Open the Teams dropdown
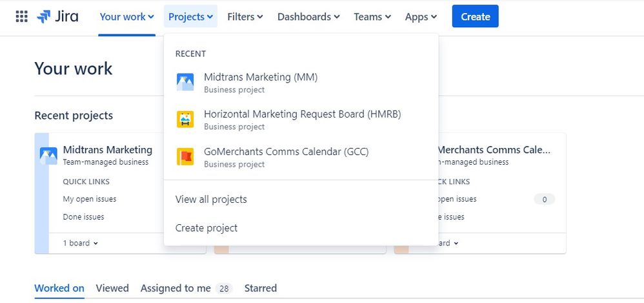This screenshot has width=644, height=303. click(x=372, y=17)
